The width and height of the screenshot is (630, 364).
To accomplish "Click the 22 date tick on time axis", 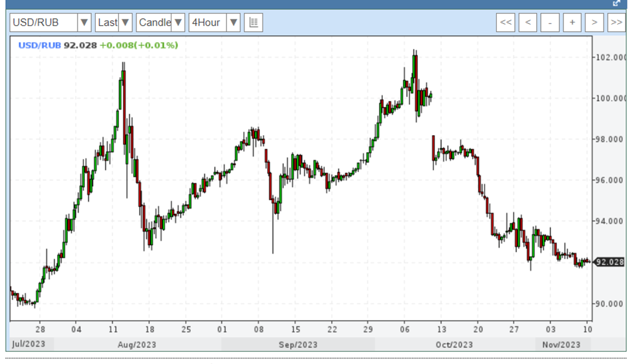I will pos(332,330).
